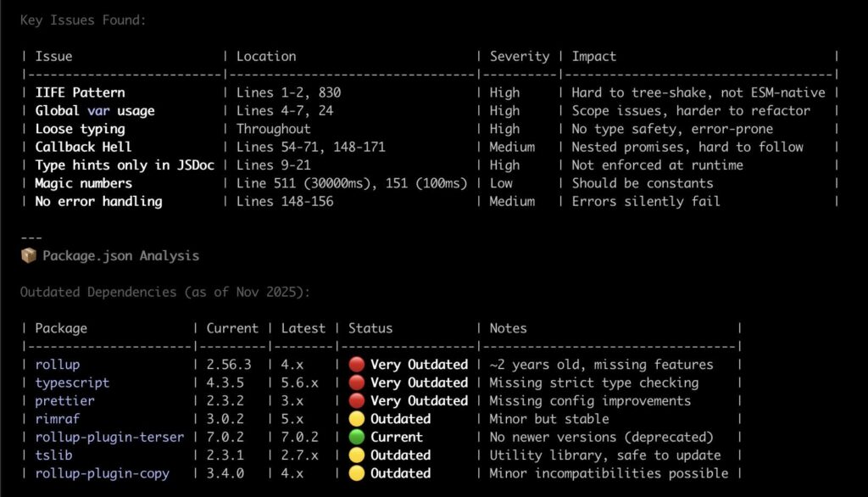Click the yellow status circle for tslib
868x497 pixels.
click(356, 455)
